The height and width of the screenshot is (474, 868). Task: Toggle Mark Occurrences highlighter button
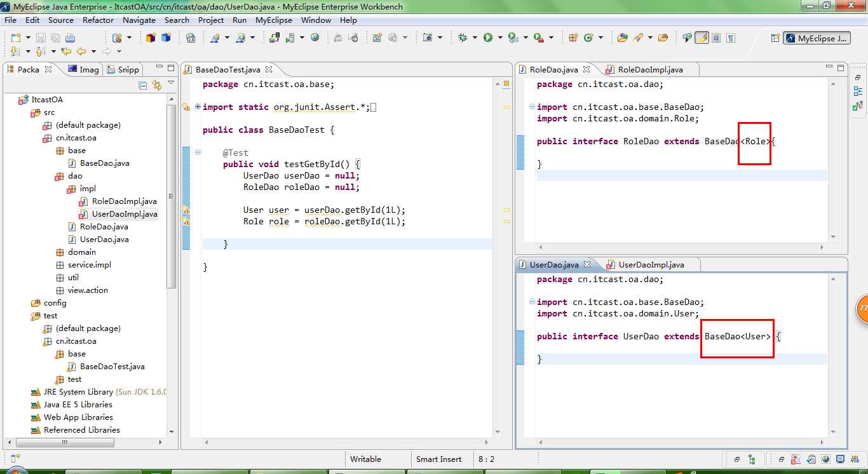(x=702, y=38)
